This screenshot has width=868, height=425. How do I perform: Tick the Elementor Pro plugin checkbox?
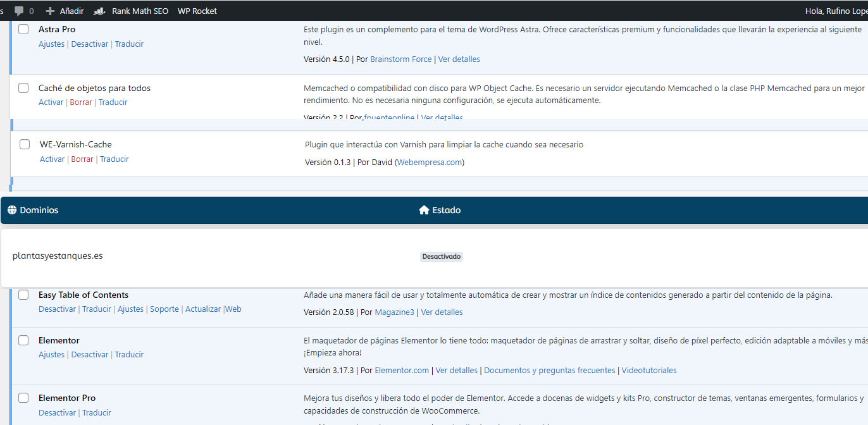pyautogui.click(x=23, y=398)
